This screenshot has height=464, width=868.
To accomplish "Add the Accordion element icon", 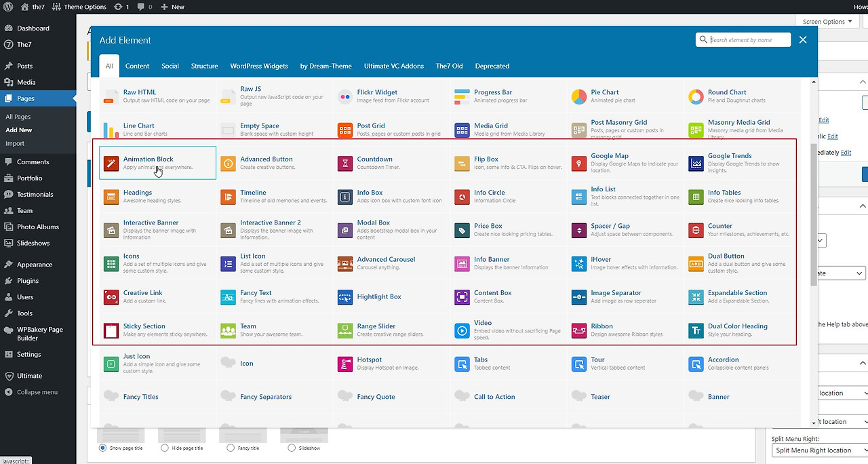I will pyautogui.click(x=696, y=364).
